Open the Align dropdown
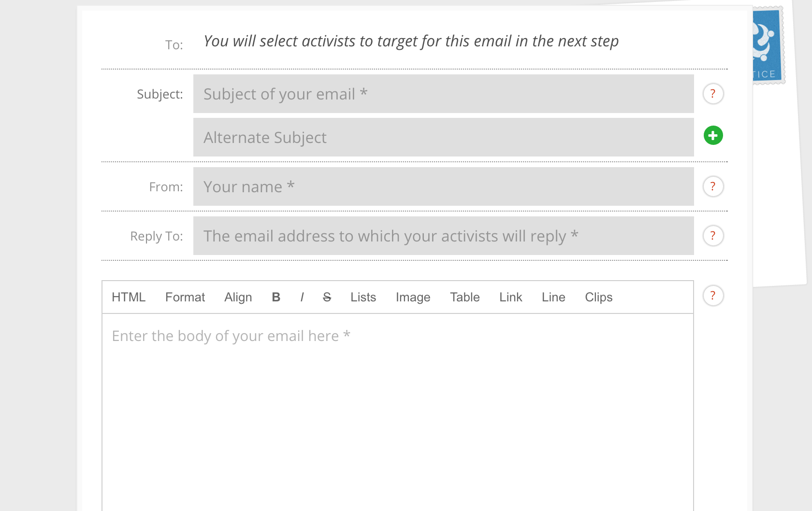This screenshot has width=812, height=511. (x=238, y=297)
